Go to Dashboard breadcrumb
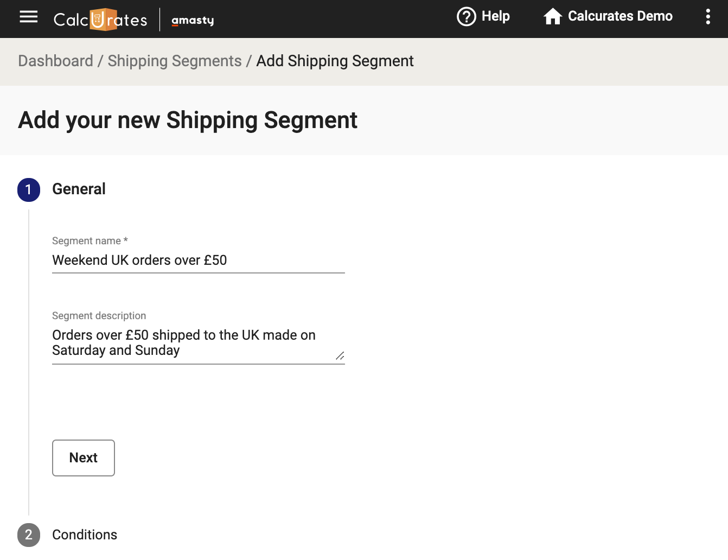The width and height of the screenshot is (728, 560). click(55, 61)
